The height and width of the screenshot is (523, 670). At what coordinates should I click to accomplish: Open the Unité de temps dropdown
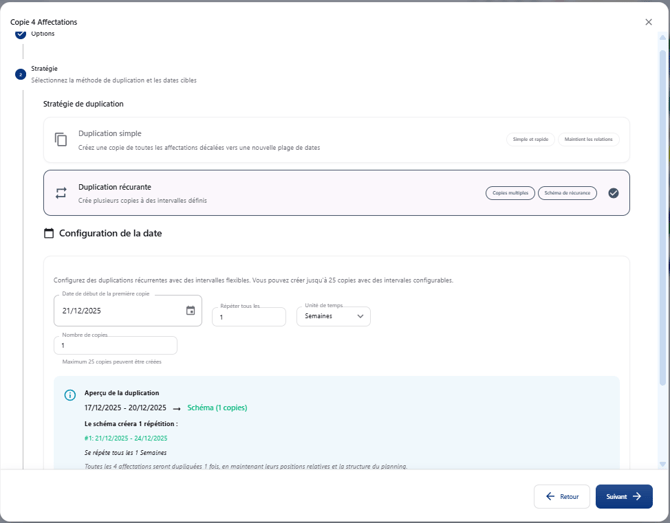(x=333, y=316)
